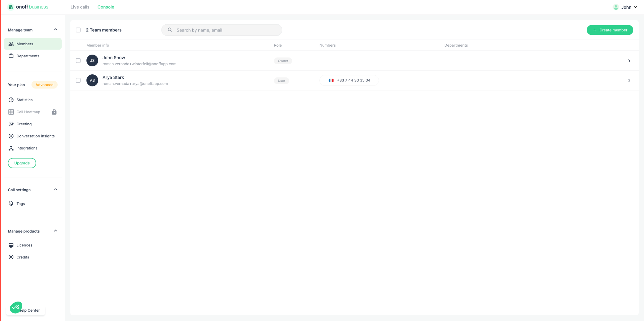This screenshot has width=644, height=321.
Task: Click the lock icon beside Call Heatmap
Action: 54,112
